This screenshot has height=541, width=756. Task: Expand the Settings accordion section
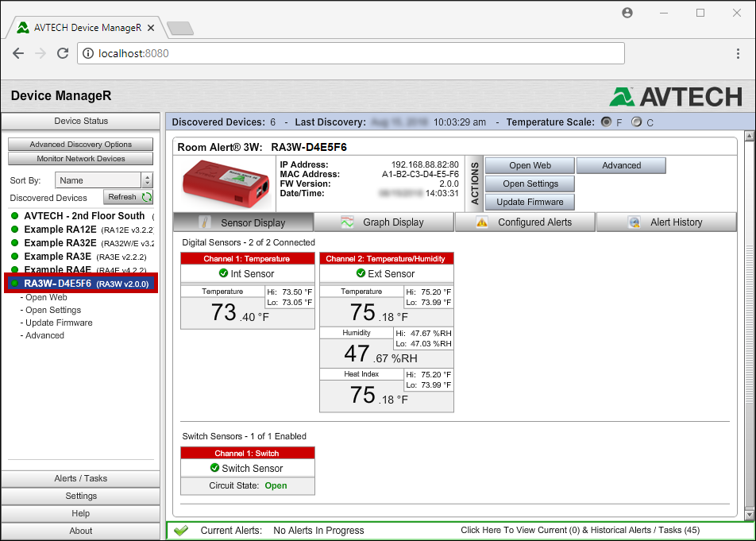(x=81, y=496)
